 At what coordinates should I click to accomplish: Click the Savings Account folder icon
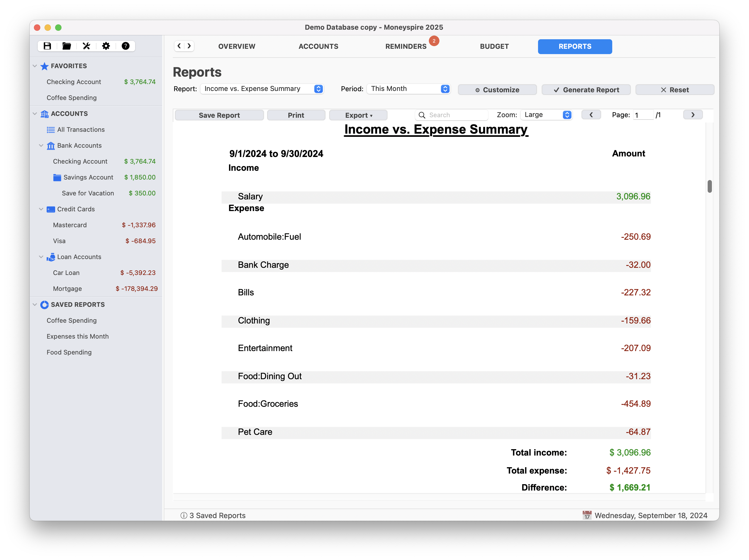point(57,178)
